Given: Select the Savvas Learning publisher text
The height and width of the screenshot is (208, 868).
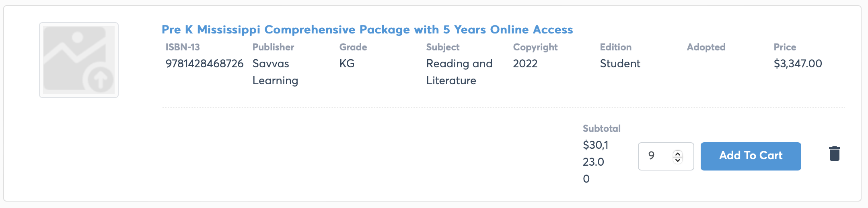Looking at the screenshot, I should tap(275, 72).
